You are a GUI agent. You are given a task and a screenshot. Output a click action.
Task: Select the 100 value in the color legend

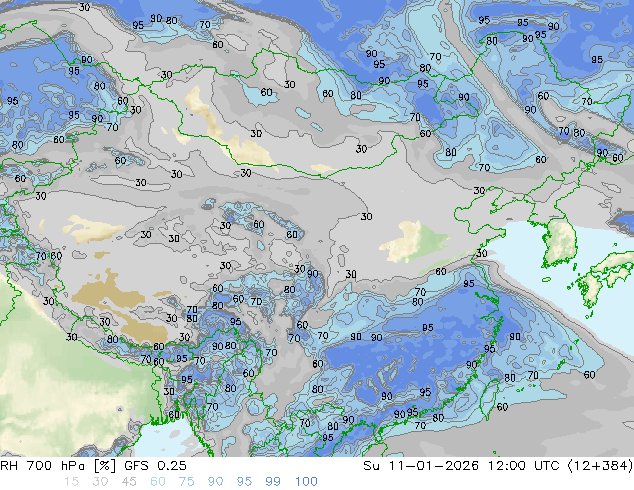[x=306, y=482]
